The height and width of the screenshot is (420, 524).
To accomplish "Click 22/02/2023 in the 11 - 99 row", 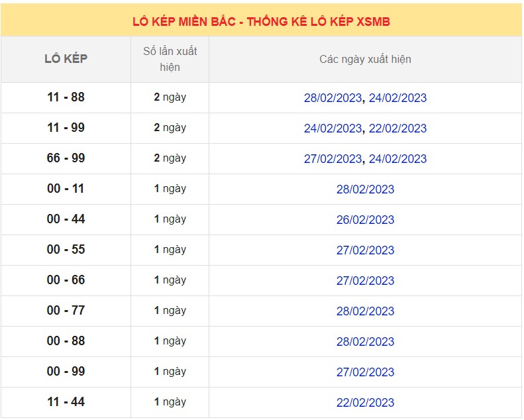I will click(x=397, y=129).
